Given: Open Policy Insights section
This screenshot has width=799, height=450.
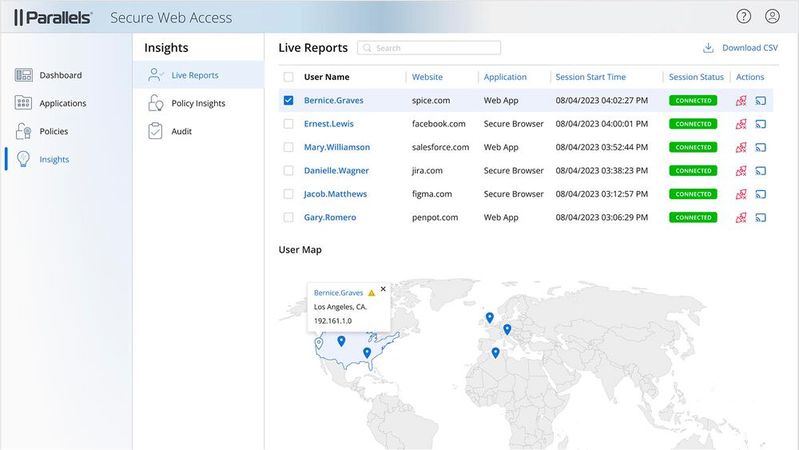Looking at the screenshot, I should click(198, 103).
